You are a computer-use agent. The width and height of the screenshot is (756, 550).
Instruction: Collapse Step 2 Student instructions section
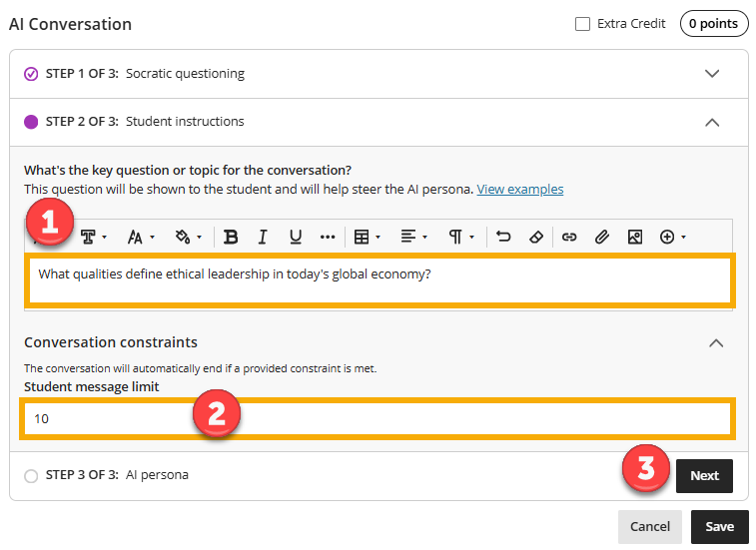pos(712,122)
